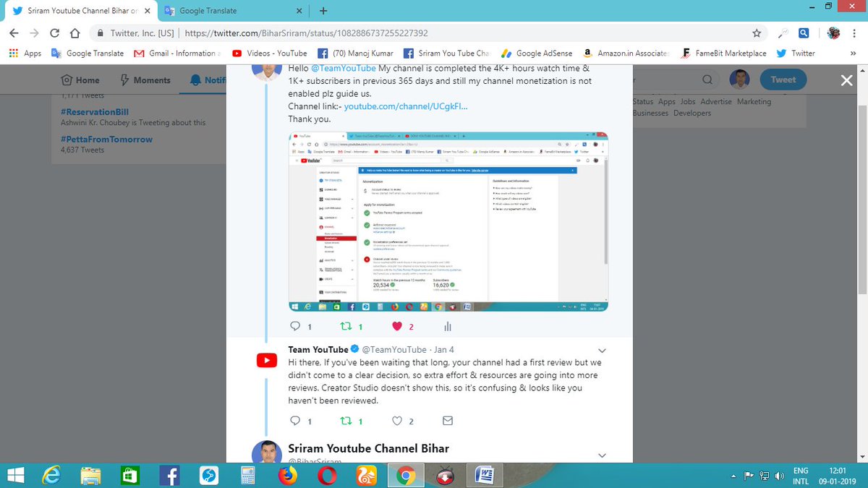
Task: Select the Sriram Youtube Channel Bihar browser tab
Action: pos(80,11)
